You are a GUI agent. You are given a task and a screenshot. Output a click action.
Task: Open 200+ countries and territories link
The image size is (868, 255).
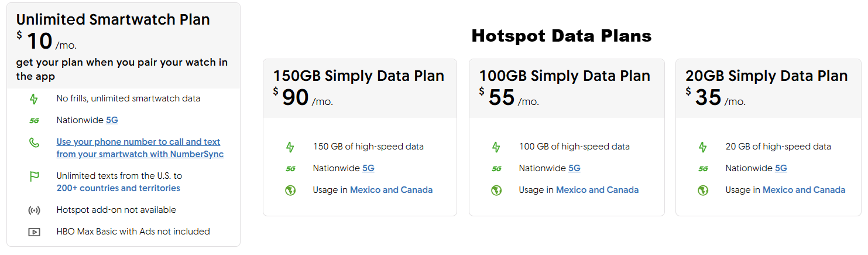[118, 188]
